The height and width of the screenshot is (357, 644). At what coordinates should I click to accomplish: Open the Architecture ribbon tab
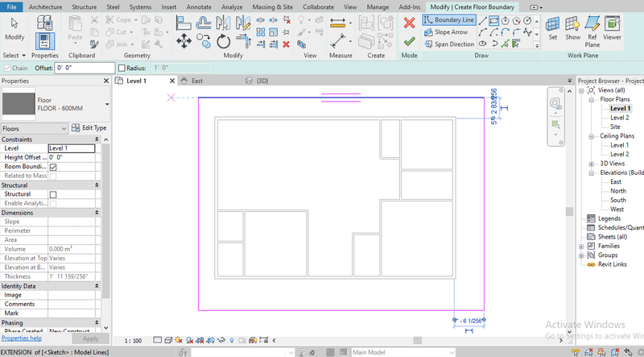pyautogui.click(x=45, y=7)
